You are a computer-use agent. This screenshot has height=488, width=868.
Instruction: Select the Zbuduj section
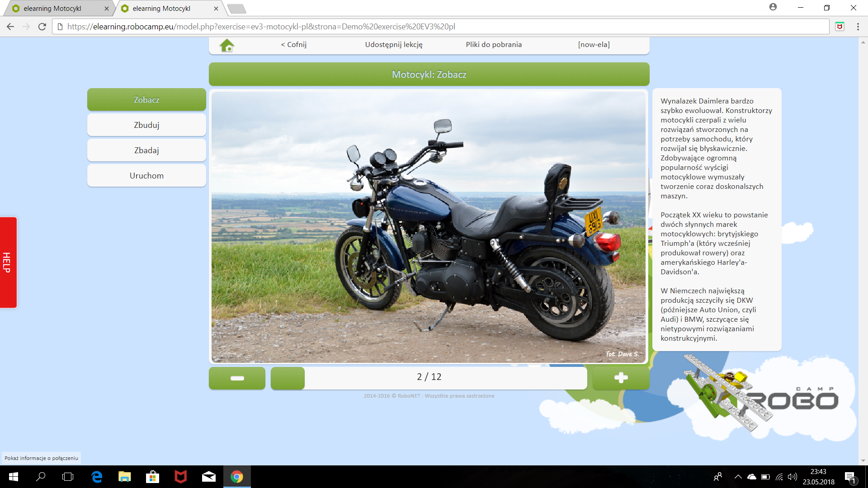[x=146, y=125]
